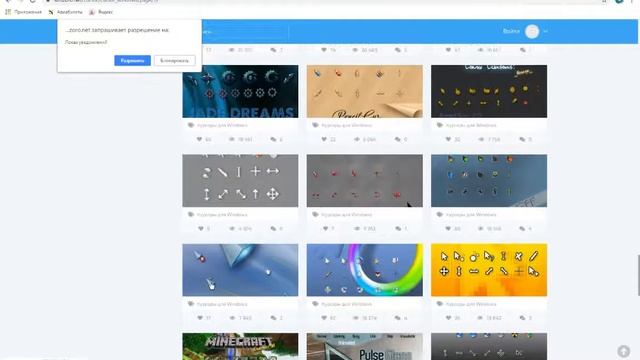
Task: Click Курсоры для Windows tag under yellow-orange card
Action: [x=471, y=304]
